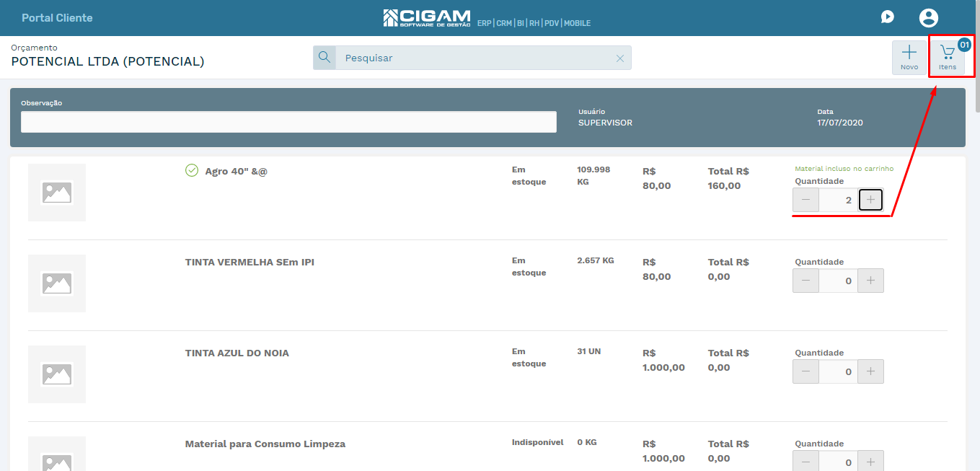Clear the Pesquisar search field
Screen dimensions: 980x471
click(620, 58)
